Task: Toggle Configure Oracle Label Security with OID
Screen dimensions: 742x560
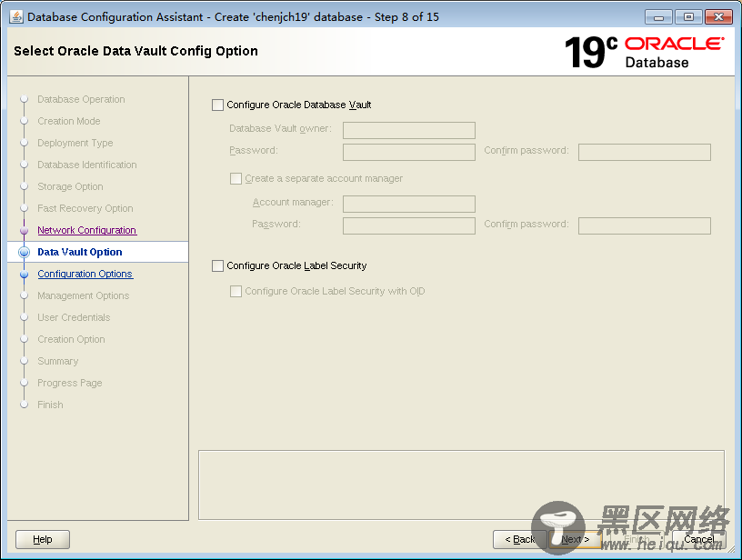Action: 236,291
